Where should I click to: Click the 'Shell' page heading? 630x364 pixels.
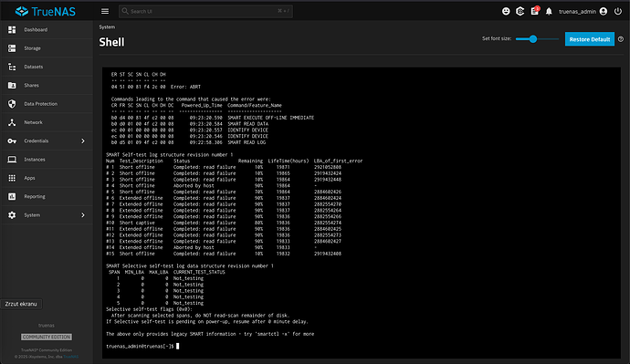(111, 42)
